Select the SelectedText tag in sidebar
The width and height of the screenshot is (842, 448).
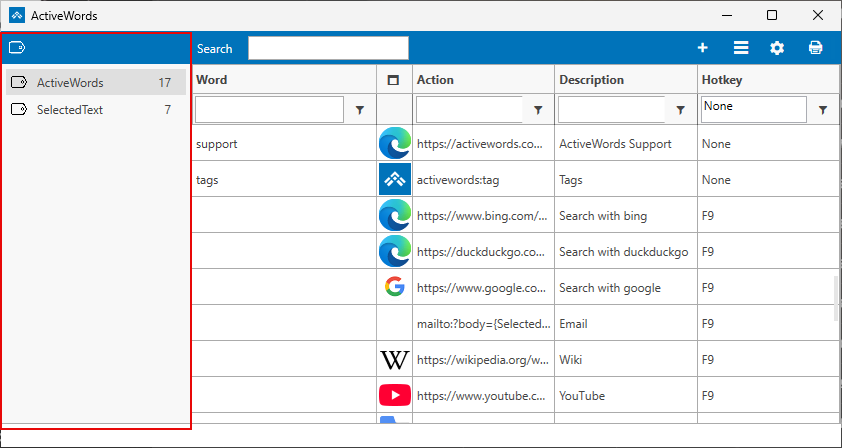coord(70,110)
